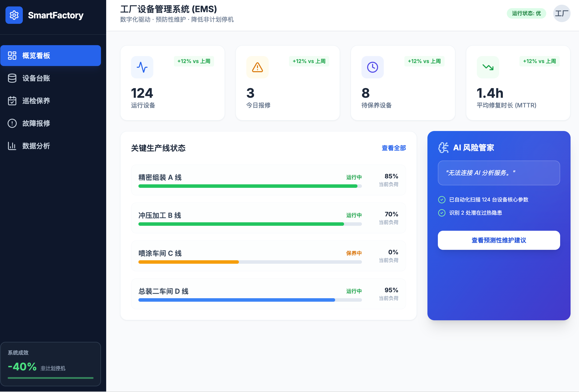Click the 95% load value
This screenshot has height=392, width=579.
(x=391, y=290)
